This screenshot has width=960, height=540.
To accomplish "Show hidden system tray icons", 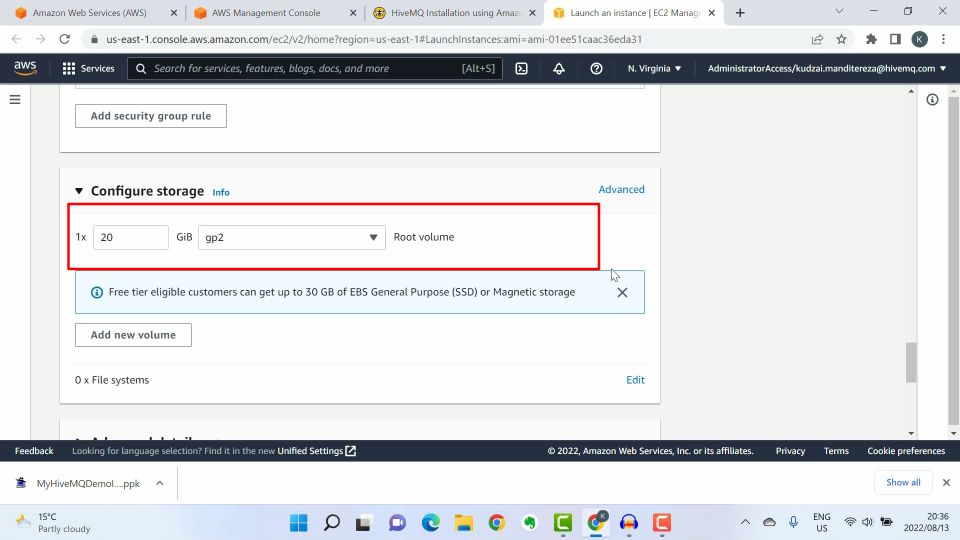I will point(745,522).
